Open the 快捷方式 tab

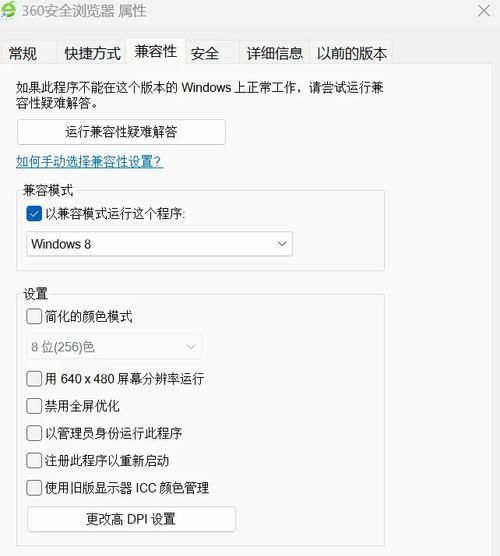click(93, 54)
